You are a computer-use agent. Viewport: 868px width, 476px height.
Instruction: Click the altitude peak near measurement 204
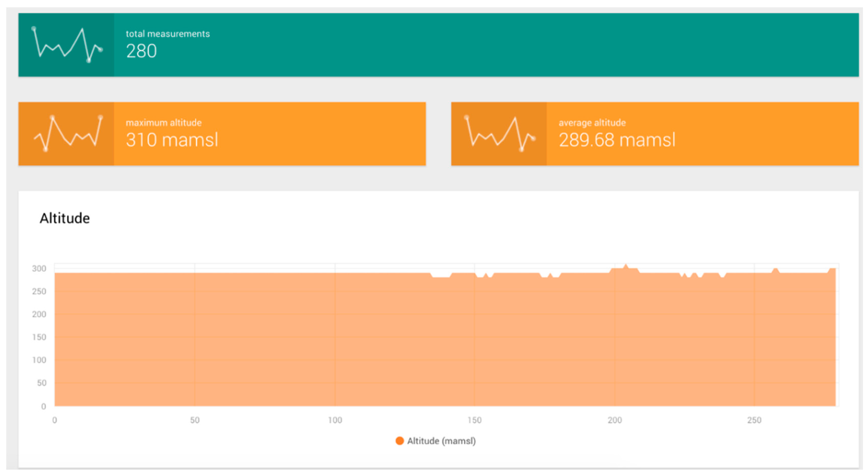(626, 266)
